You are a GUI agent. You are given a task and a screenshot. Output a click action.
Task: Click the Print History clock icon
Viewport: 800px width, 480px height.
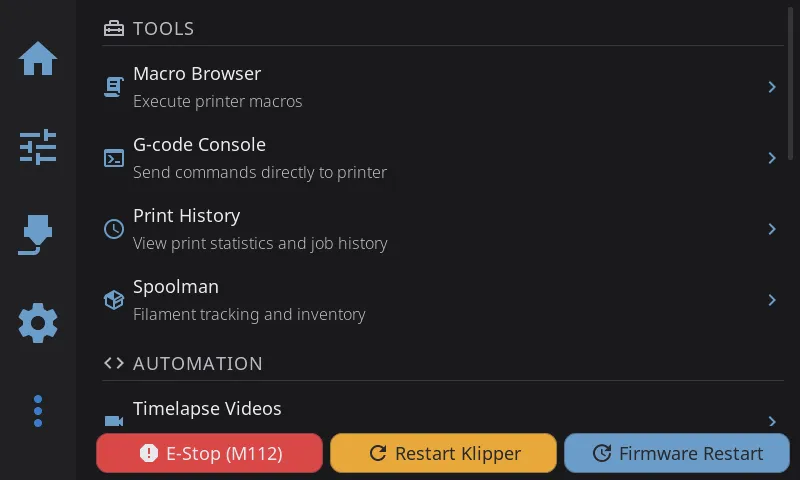coord(114,229)
